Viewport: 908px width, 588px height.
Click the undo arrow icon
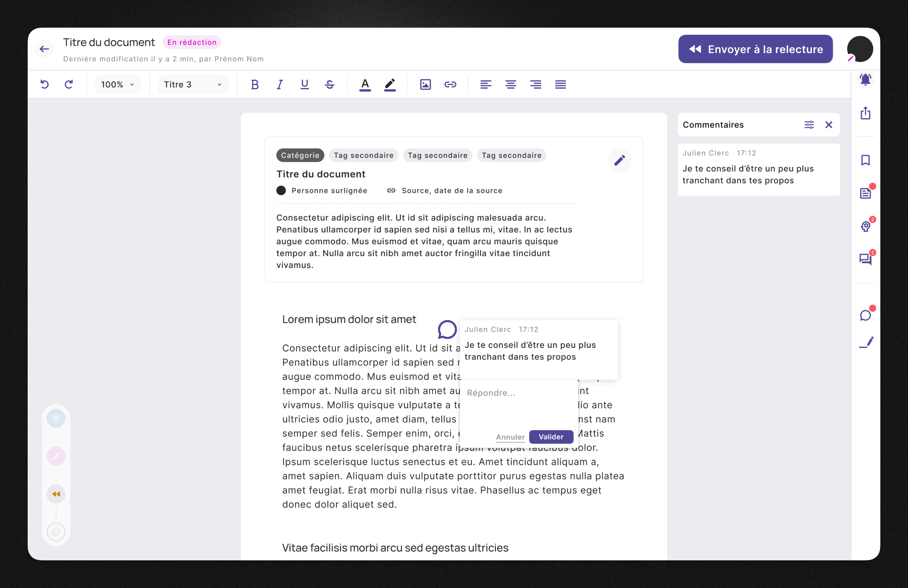point(45,84)
